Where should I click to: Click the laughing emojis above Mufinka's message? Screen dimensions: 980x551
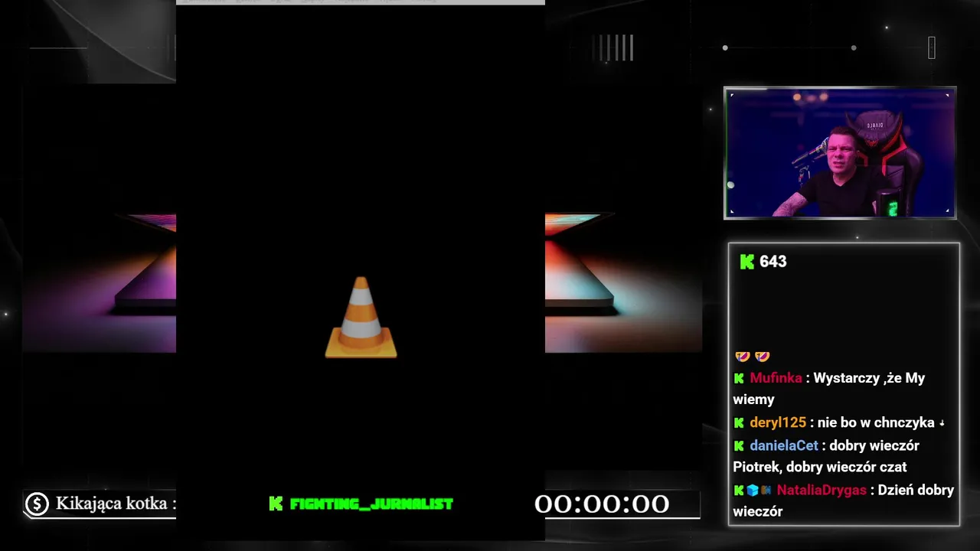[752, 357]
